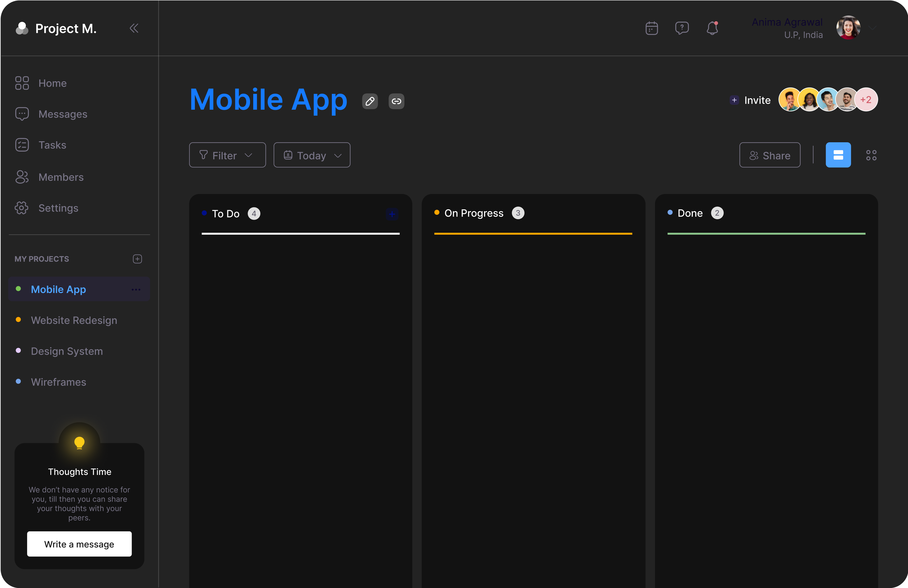The image size is (908, 588).
Task: Click the green dot next to Mobile App
Action: (18, 289)
